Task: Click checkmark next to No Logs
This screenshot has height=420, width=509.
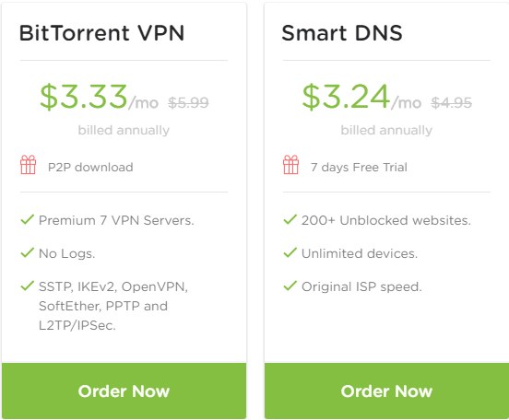Action: pyautogui.click(x=28, y=252)
